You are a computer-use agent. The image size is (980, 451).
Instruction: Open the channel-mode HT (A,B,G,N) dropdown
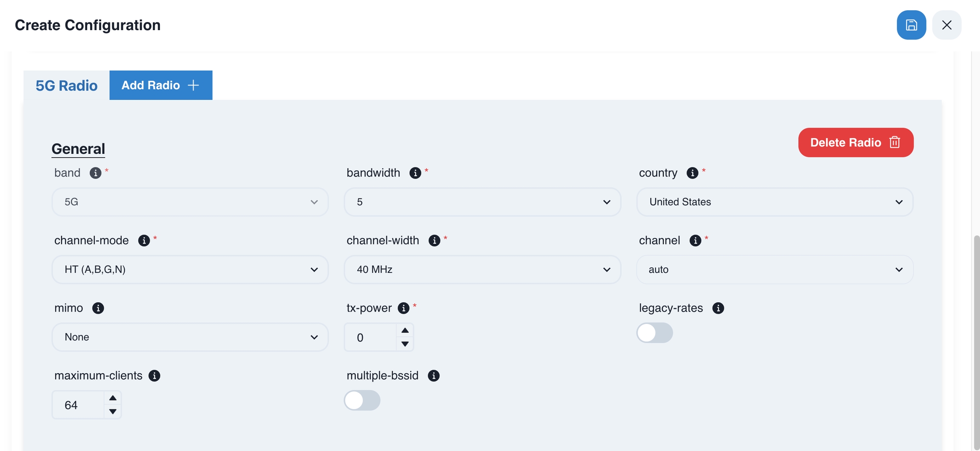point(190,269)
